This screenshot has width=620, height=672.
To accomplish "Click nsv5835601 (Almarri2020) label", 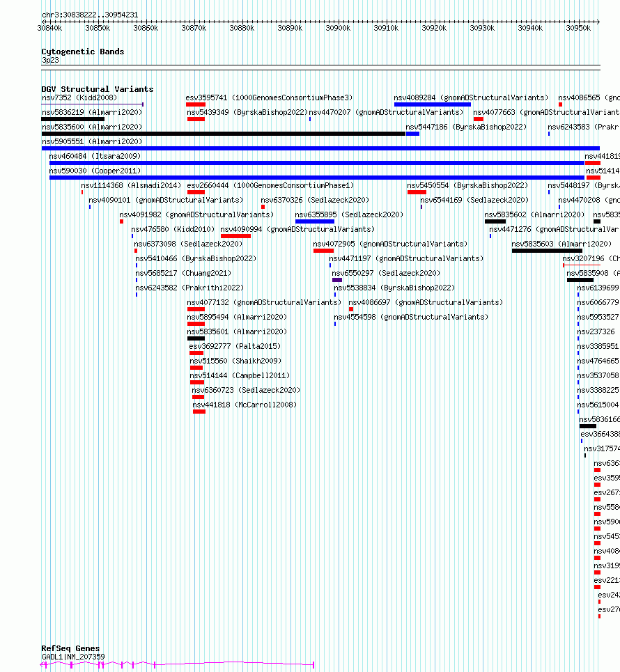I will coord(237,331).
